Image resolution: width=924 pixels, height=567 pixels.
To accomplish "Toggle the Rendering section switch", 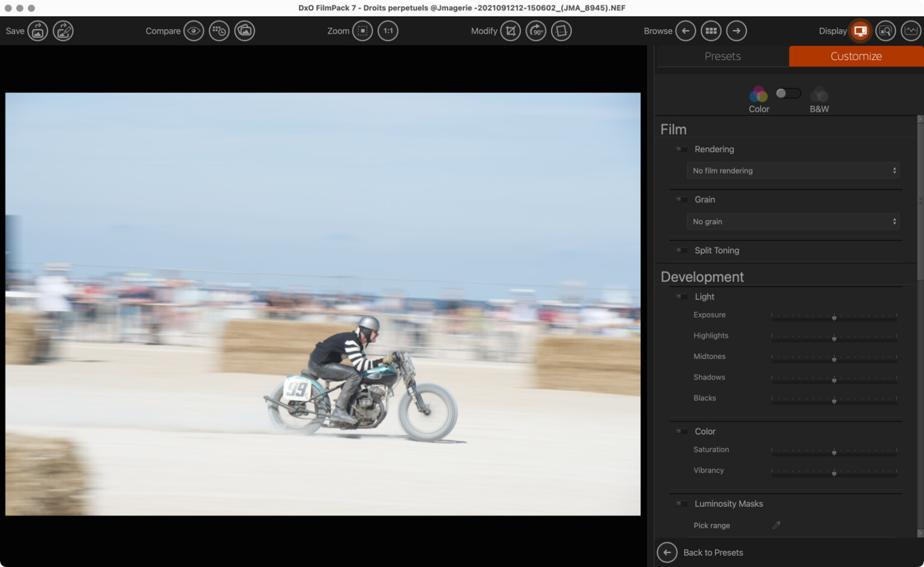I will pos(682,149).
